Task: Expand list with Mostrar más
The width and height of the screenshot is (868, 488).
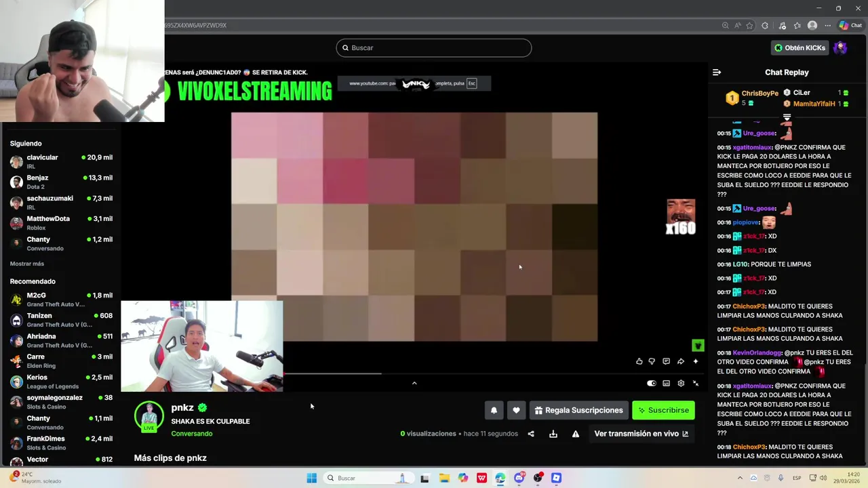Action: tap(27, 264)
